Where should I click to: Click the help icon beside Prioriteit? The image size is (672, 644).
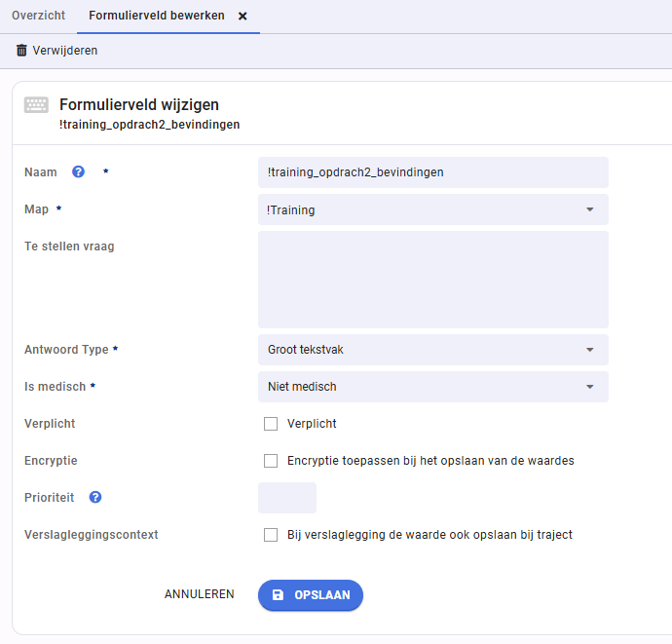(x=95, y=497)
